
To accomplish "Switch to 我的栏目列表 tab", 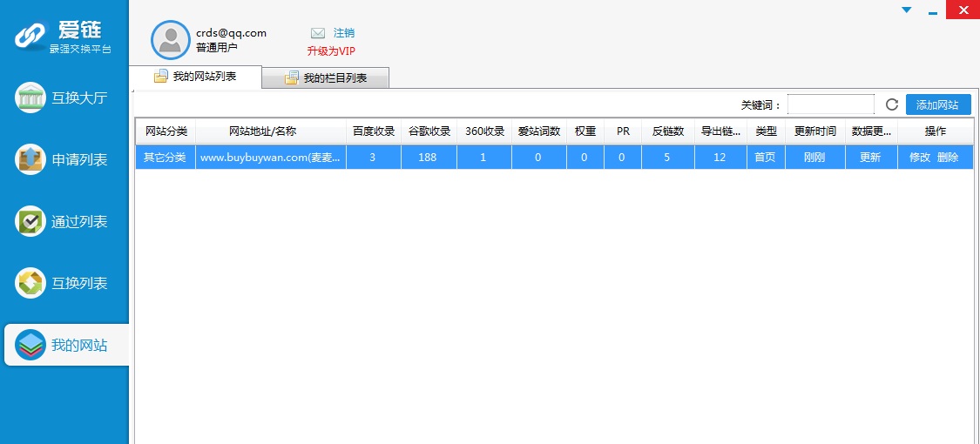I will click(x=326, y=78).
